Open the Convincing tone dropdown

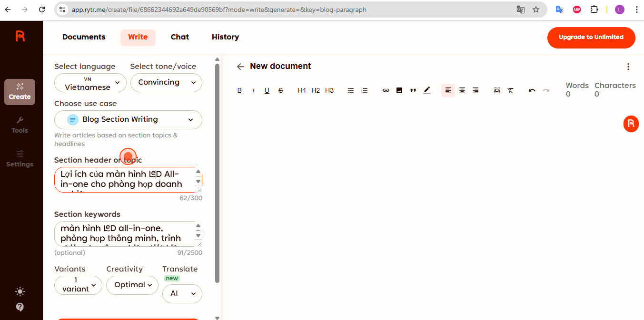(166, 83)
